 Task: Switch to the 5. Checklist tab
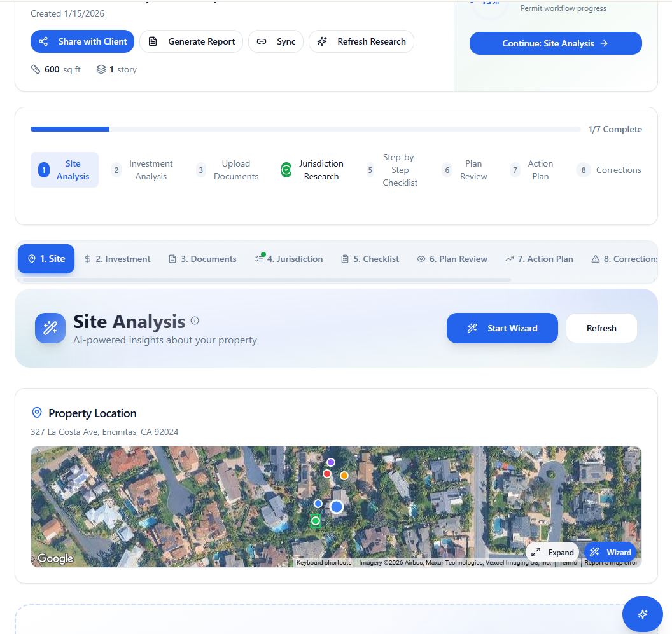pyautogui.click(x=370, y=259)
